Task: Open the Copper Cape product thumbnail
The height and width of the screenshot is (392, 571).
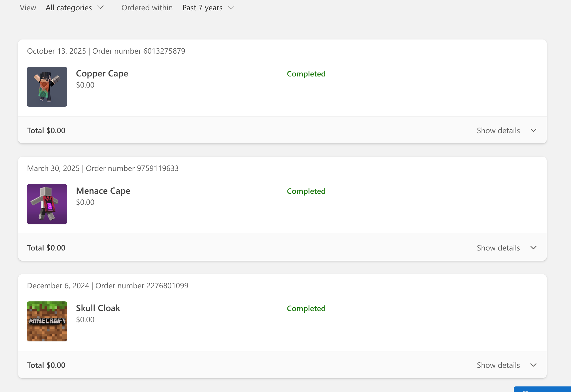Action: coord(47,86)
